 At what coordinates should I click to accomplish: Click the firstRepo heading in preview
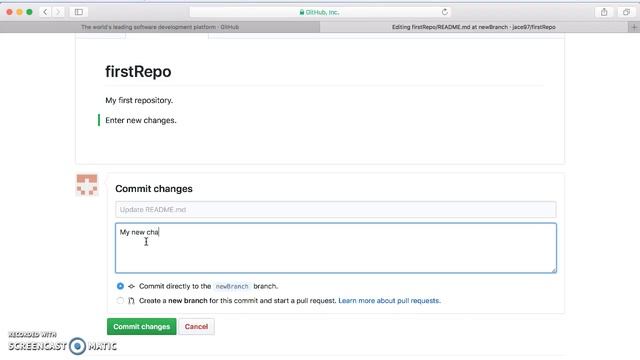(138, 71)
